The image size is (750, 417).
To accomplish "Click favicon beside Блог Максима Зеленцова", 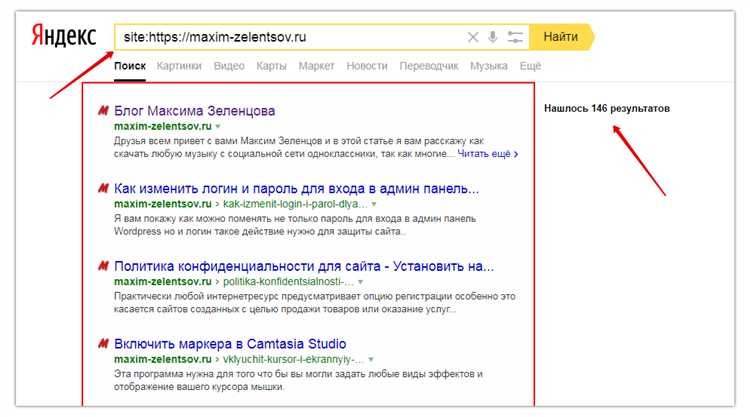I will (x=103, y=111).
